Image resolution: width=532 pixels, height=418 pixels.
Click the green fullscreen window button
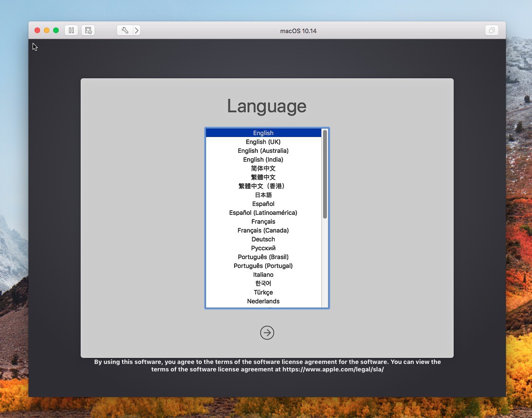coord(56,30)
